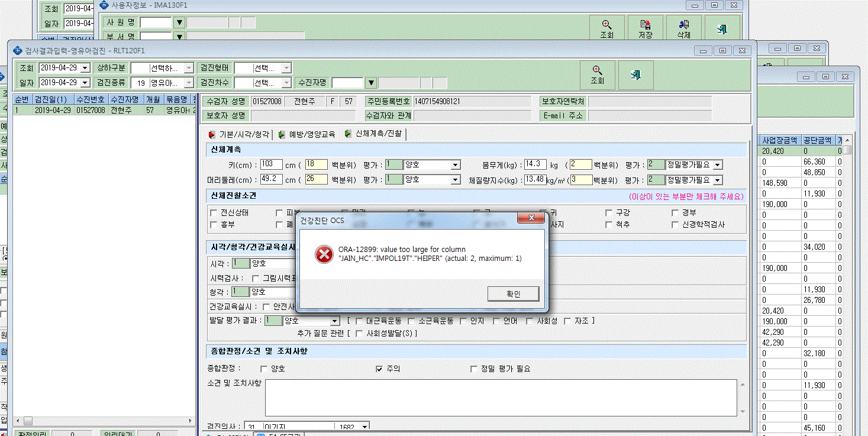Open the 조회 date dropdown 2019-04-29
This screenshot has width=868, height=436.
pyautogui.click(x=85, y=68)
